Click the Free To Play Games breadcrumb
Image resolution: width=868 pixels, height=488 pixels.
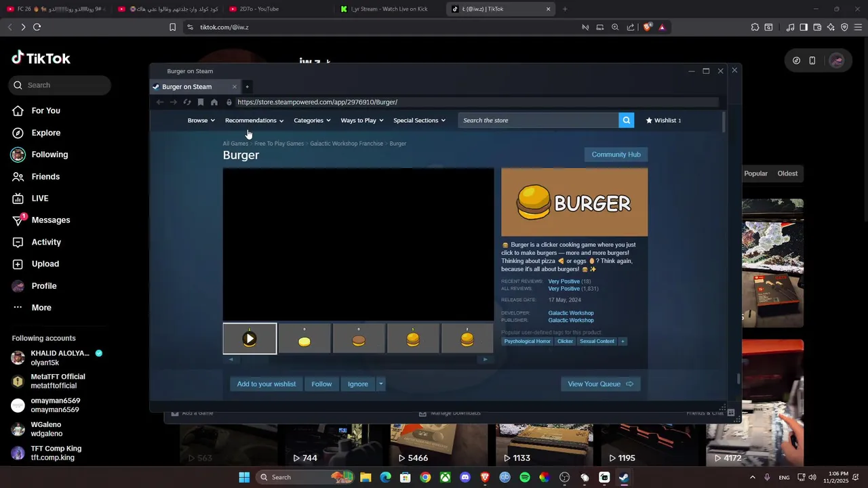(279, 144)
